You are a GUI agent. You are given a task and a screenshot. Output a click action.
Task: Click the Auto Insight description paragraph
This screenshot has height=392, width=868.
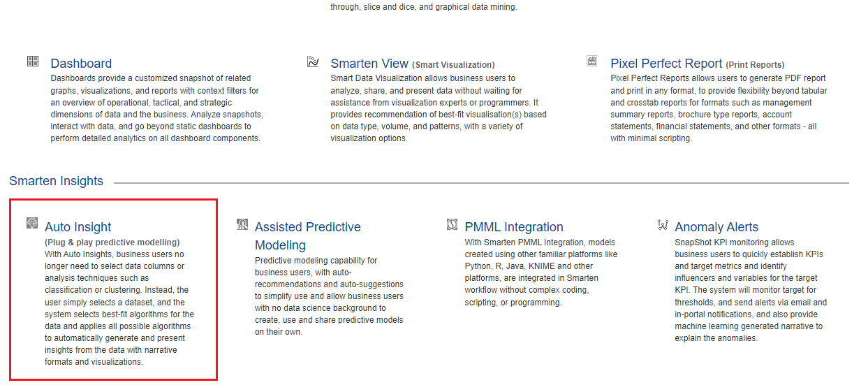[x=119, y=307]
